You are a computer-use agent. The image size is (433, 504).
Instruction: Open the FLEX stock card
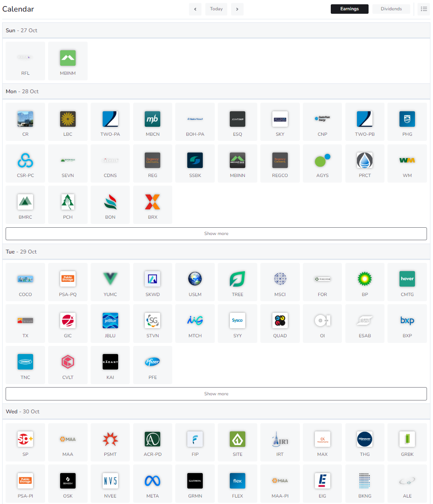pos(238,483)
